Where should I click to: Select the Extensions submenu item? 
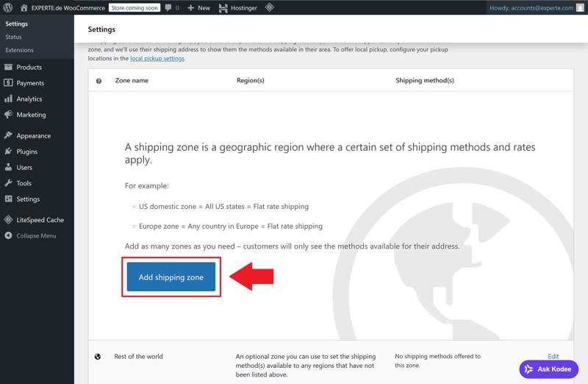pos(19,50)
